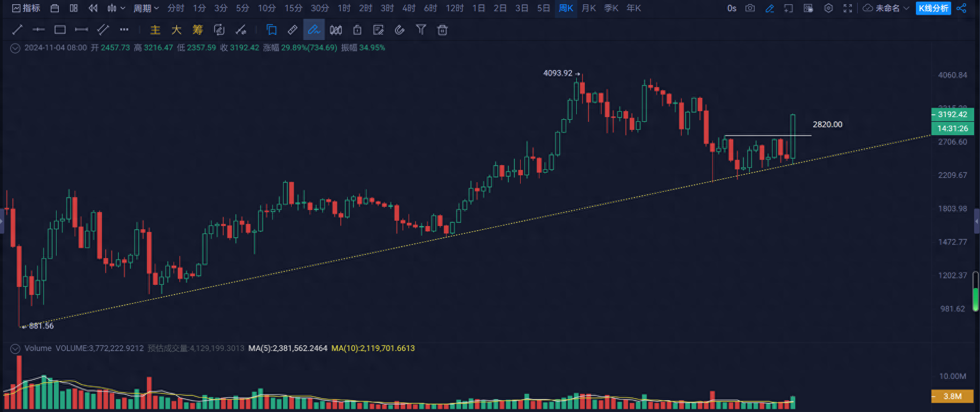Open the 指标 indicators menu
Viewport: 980px width, 412px height.
[x=26, y=8]
